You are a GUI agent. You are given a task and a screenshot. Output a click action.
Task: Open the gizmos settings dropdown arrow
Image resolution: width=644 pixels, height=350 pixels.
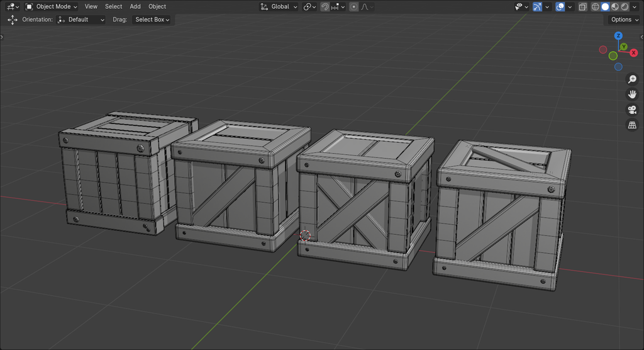547,6
